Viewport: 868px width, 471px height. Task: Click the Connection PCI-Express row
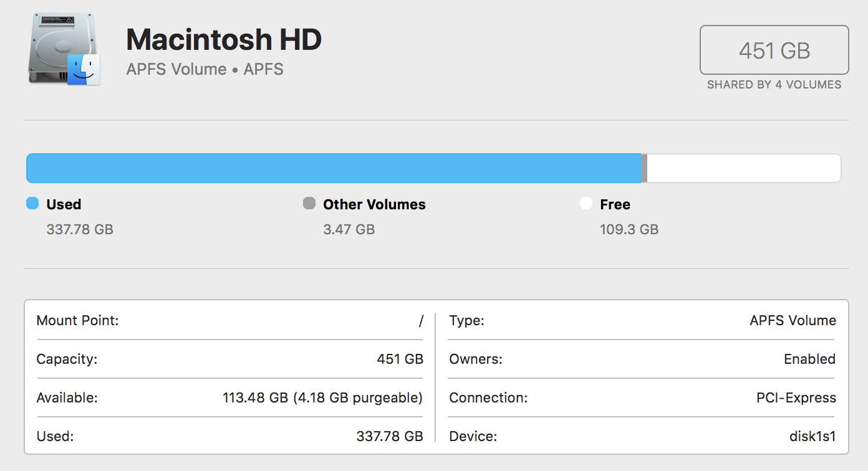[x=642, y=397]
